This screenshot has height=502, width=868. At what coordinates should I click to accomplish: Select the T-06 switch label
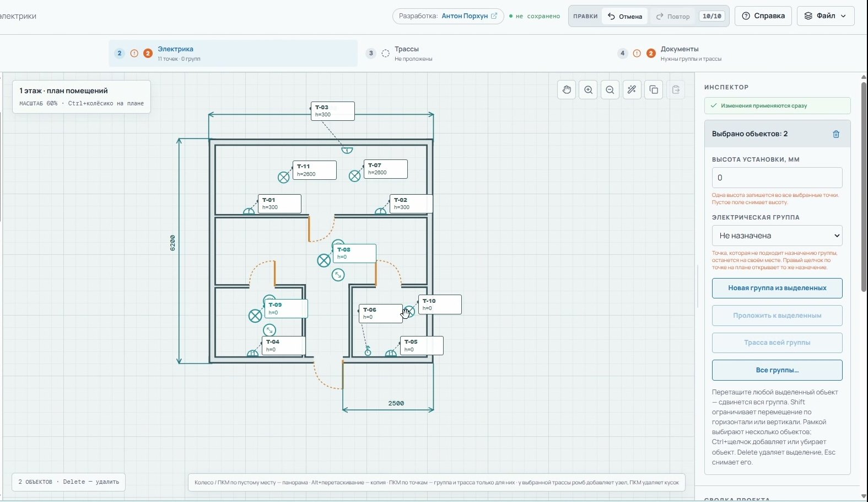pos(381,313)
